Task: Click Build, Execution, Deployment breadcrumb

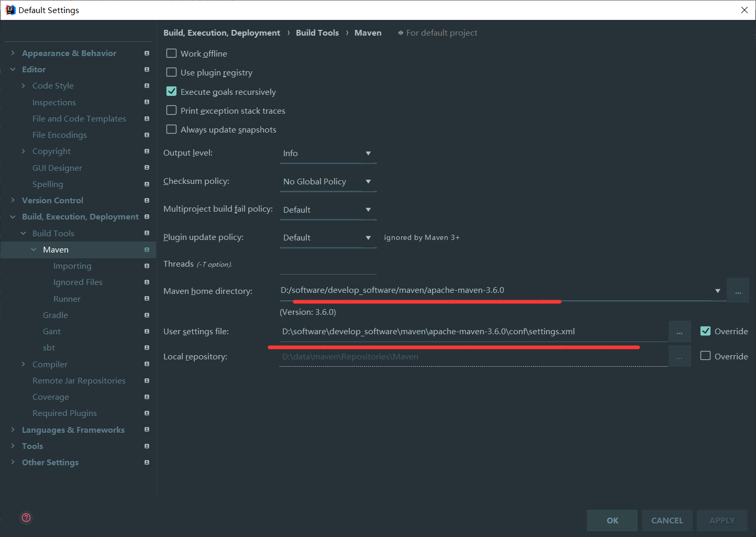Action: point(221,33)
